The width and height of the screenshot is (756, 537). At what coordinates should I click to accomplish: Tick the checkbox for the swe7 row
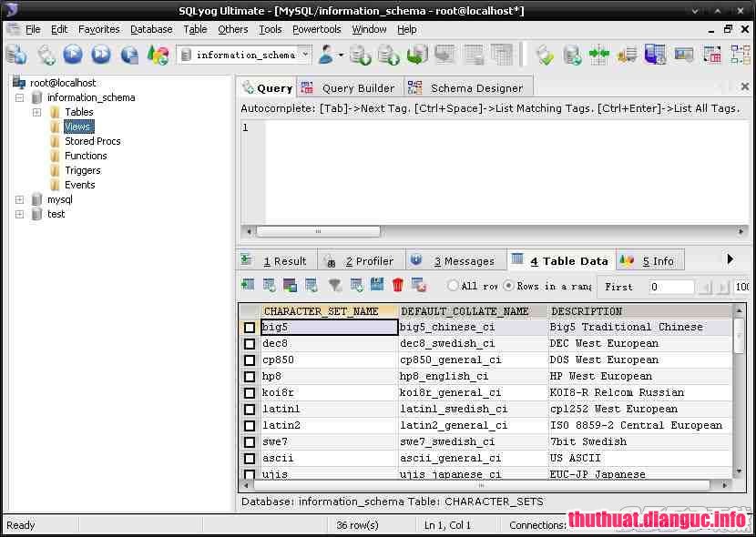pyautogui.click(x=250, y=442)
